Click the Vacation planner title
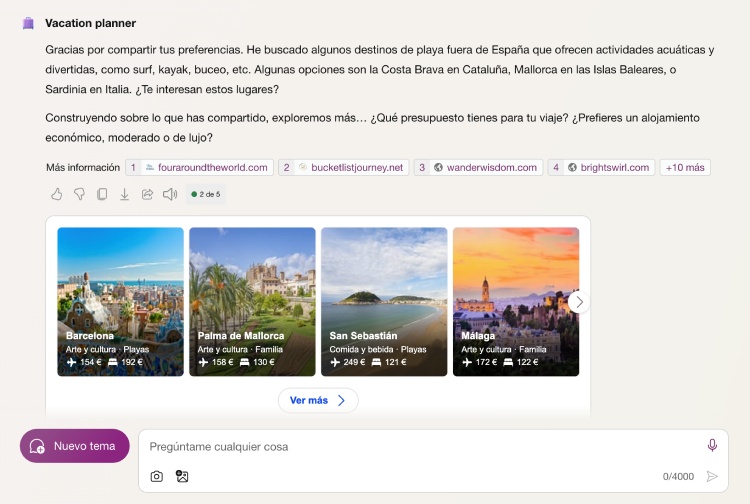This screenshot has height=504, width=750. tap(90, 23)
